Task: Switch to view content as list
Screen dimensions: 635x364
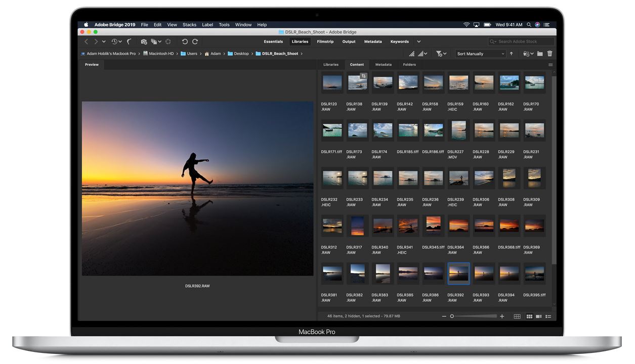Action: tap(548, 316)
